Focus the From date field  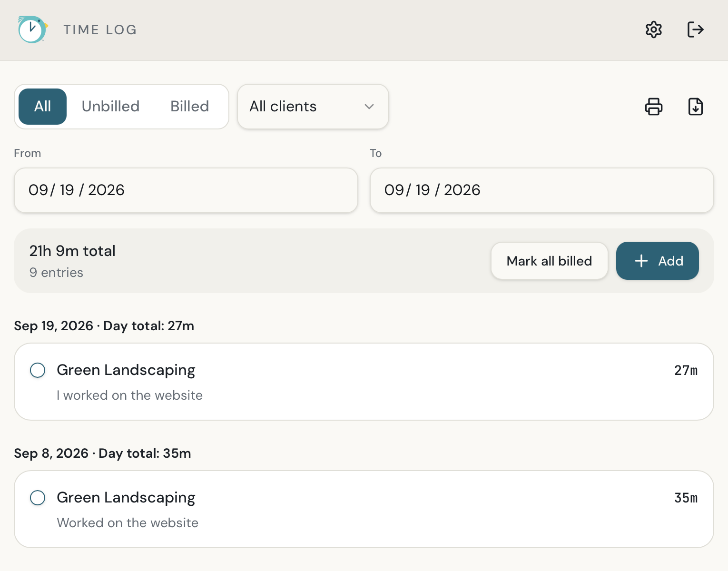point(186,190)
